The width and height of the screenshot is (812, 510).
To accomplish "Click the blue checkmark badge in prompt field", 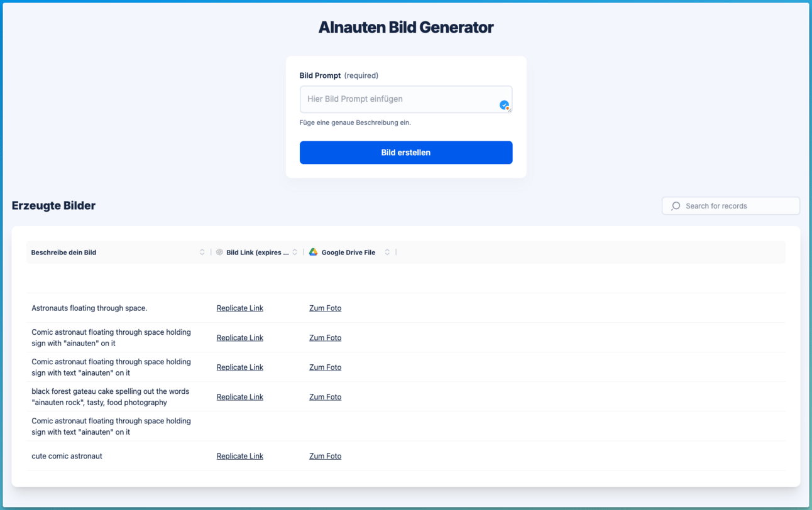I will pos(504,105).
